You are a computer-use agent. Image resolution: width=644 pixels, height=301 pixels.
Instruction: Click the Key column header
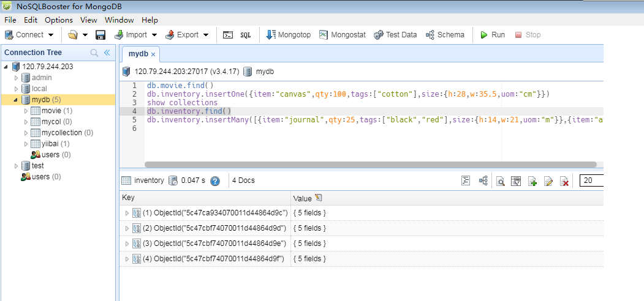coord(205,198)
